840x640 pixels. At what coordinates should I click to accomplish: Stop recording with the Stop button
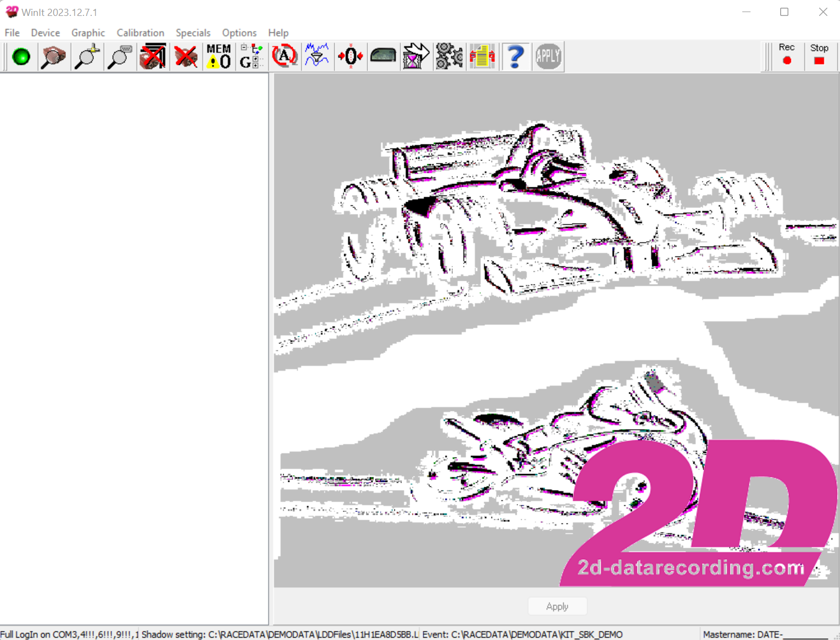coord(819,55)
